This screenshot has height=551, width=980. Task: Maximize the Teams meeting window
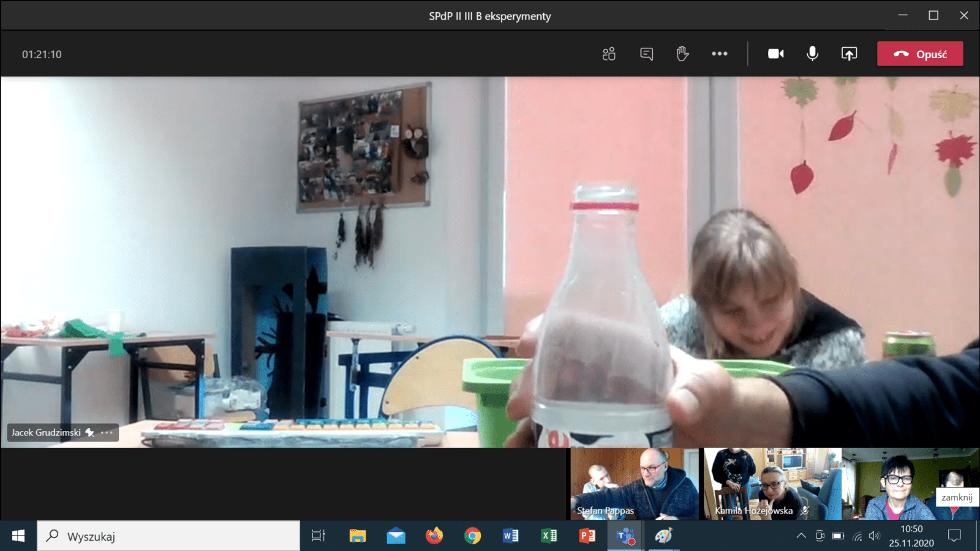click(933, 15)
